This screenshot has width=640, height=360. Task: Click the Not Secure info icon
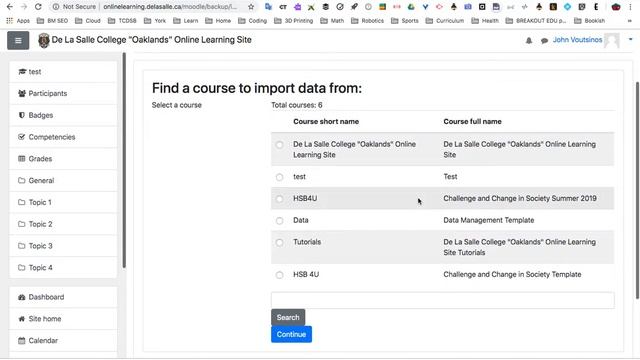(x=56, y=7)
